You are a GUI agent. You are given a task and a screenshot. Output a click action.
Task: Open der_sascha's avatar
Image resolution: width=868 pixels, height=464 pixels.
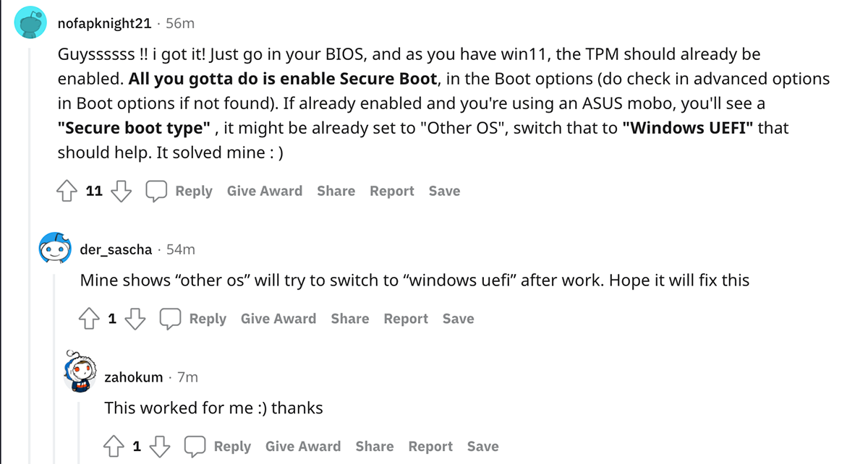point(54,249)
